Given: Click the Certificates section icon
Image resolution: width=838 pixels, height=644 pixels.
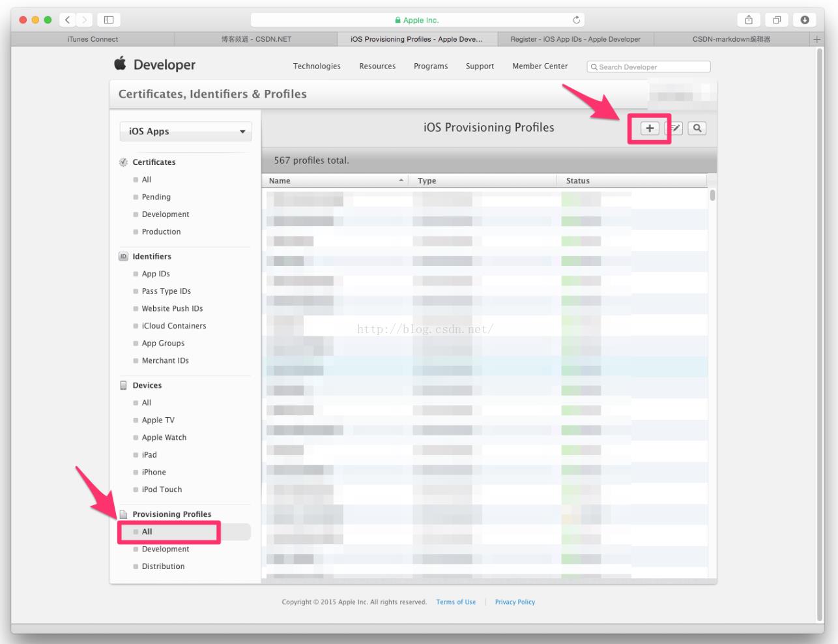Looking at the screenshot, I should click(123, 162).
